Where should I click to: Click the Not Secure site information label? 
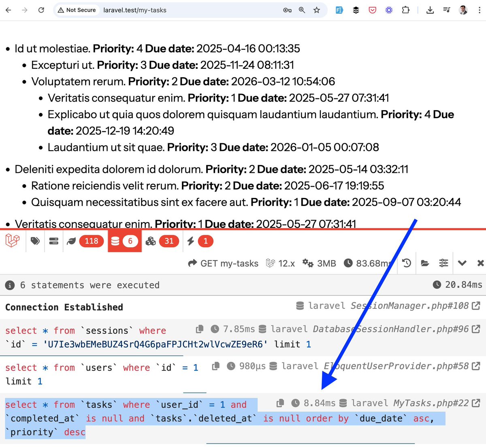(x=77, y=10)
